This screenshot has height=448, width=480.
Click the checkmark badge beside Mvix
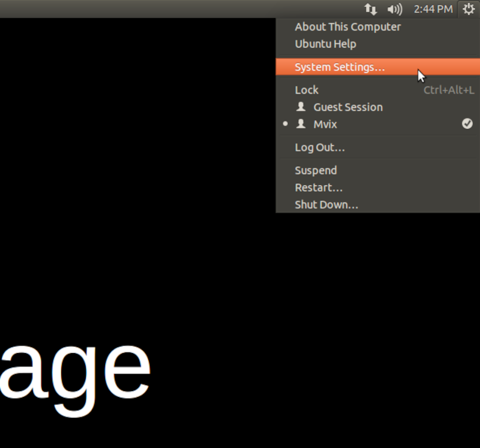467,124
